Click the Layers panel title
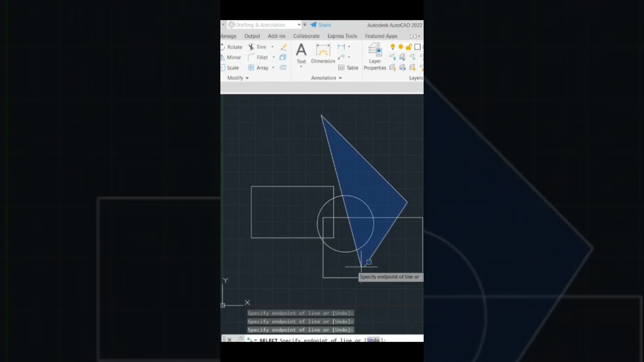 click(x=416, y=78)
